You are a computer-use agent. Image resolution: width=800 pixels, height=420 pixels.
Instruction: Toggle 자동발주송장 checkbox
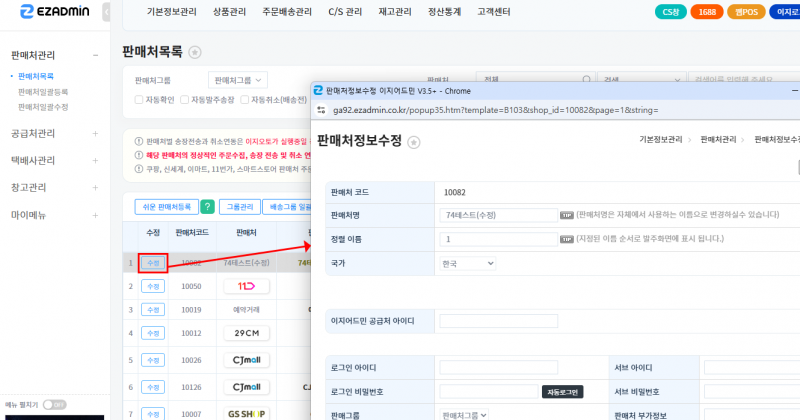(185, 100)
